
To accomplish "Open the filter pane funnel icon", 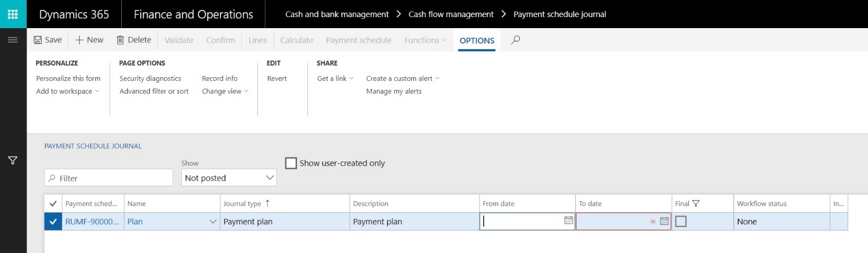I will click(13, 160).
